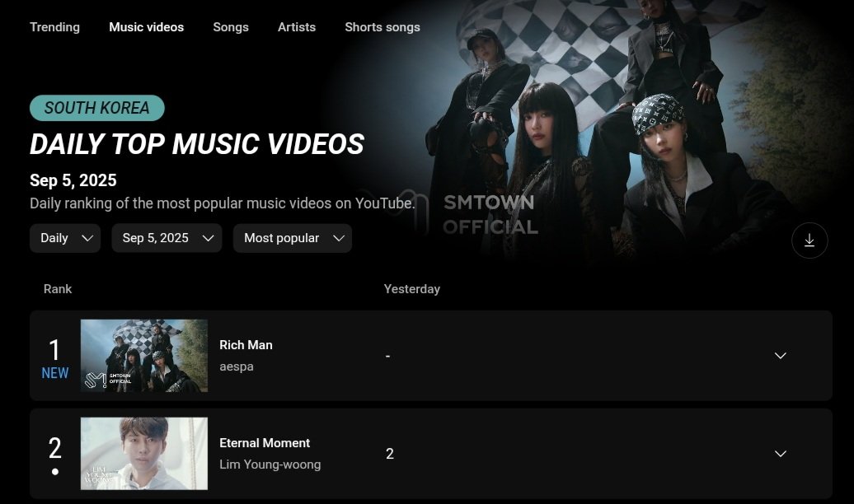Click the Sep 5, 2025 date heading
Screen dimensions: 854x504
pyautogui.click(x=73, y=180)
